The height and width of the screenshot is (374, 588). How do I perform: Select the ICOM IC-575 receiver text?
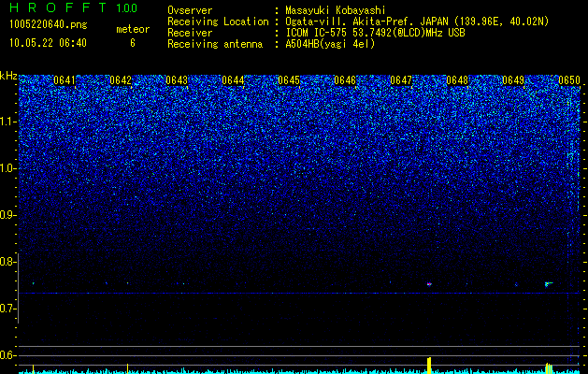(375, 33)
